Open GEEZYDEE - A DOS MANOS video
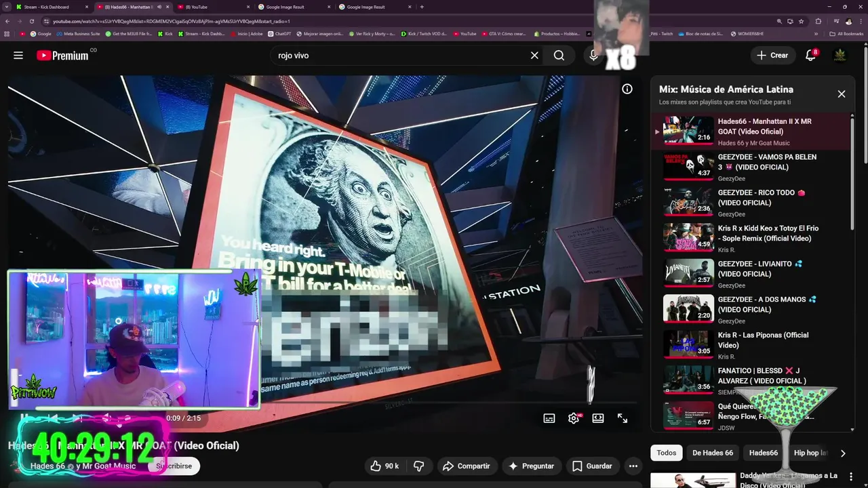The image size is (868, 488). click(x=751, y=309)
